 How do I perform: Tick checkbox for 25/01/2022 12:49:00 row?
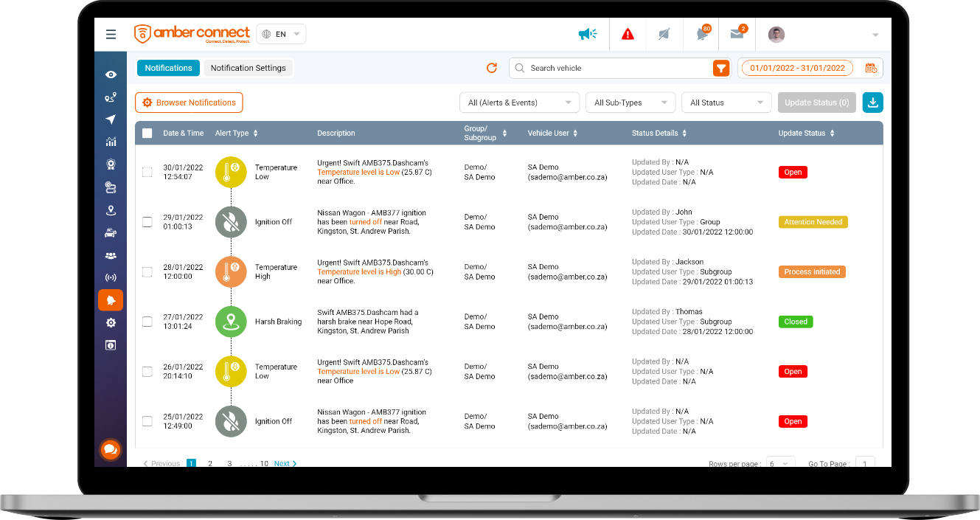[147, 421]
